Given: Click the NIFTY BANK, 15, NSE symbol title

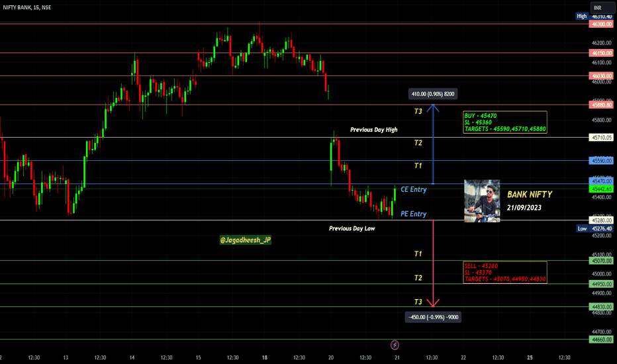Looking at the screenshot, I should tap(26, 7).
